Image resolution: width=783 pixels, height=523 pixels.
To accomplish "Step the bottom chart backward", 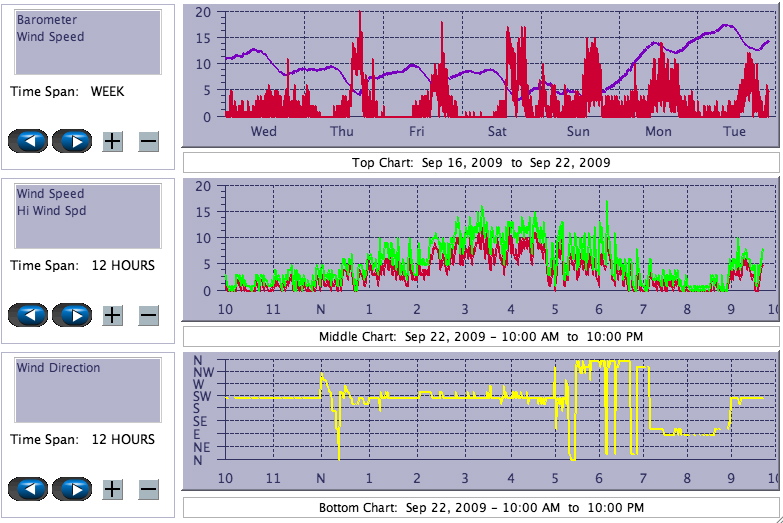I will (28, 489).
